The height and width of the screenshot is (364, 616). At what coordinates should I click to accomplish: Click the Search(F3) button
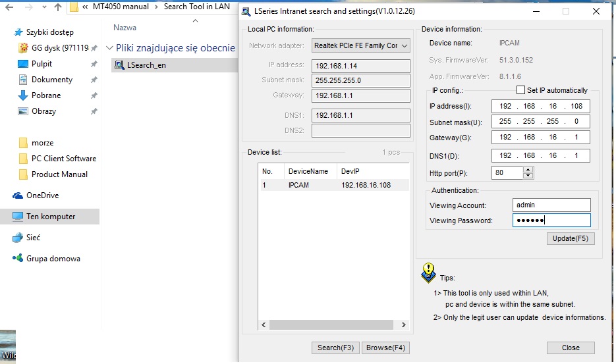(x=335, y=348)
